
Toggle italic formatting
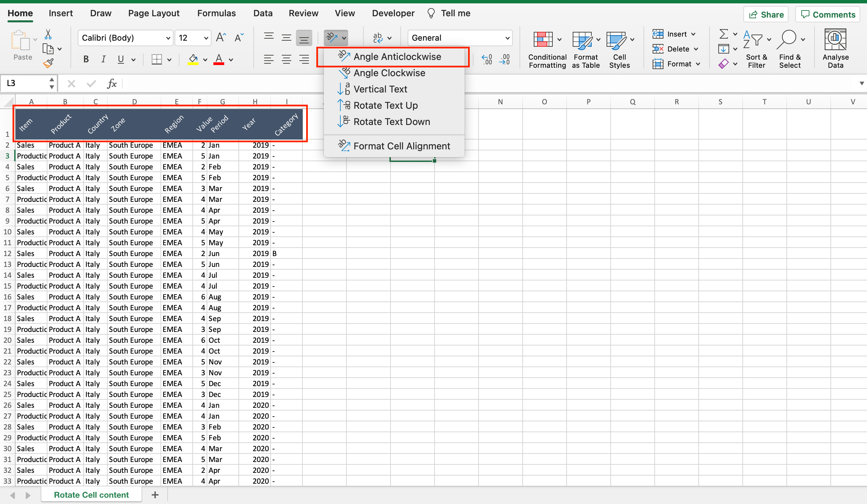(103, 59)
